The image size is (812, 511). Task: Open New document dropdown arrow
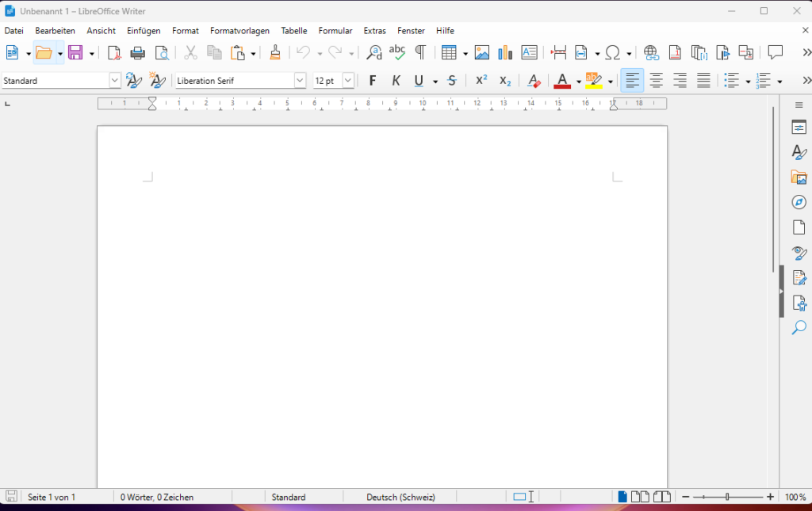[29, 53]
